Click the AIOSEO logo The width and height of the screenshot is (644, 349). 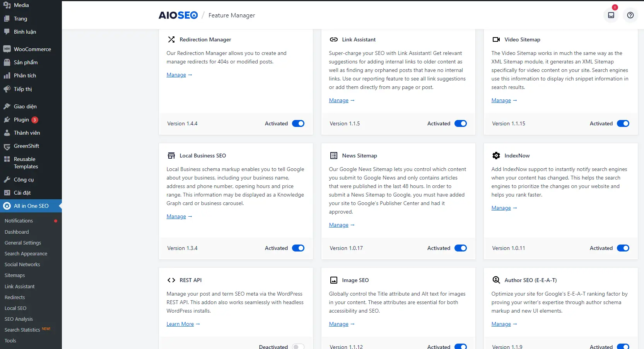tap(178, 15)
